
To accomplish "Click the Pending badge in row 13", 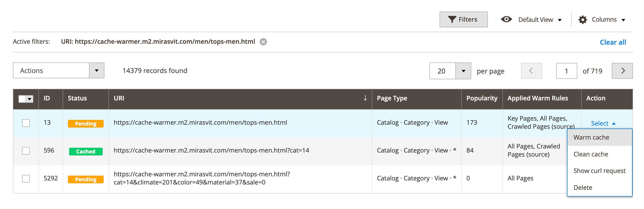I will pyautogui.click(x=85, y=124).
